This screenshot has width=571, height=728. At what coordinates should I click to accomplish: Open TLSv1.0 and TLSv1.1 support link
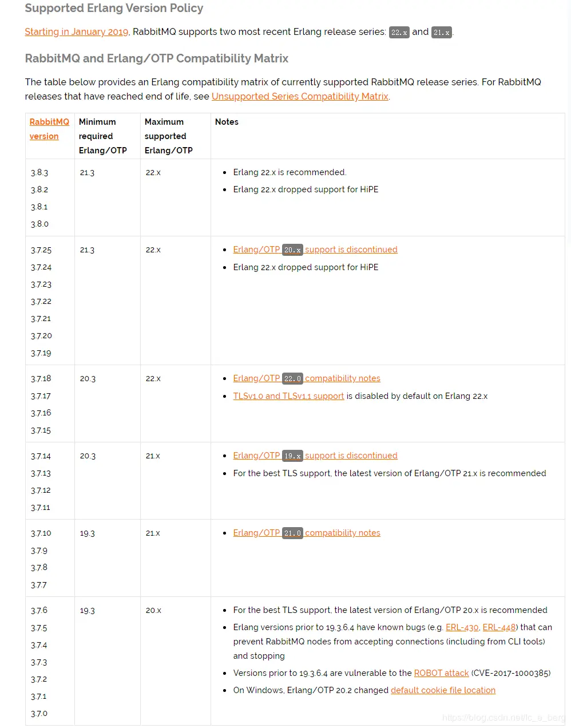[288, 396]
